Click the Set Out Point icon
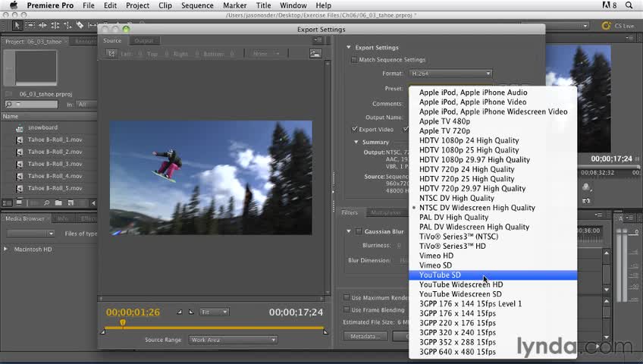Viewport: 643px width, 364px height. [191, 312]
